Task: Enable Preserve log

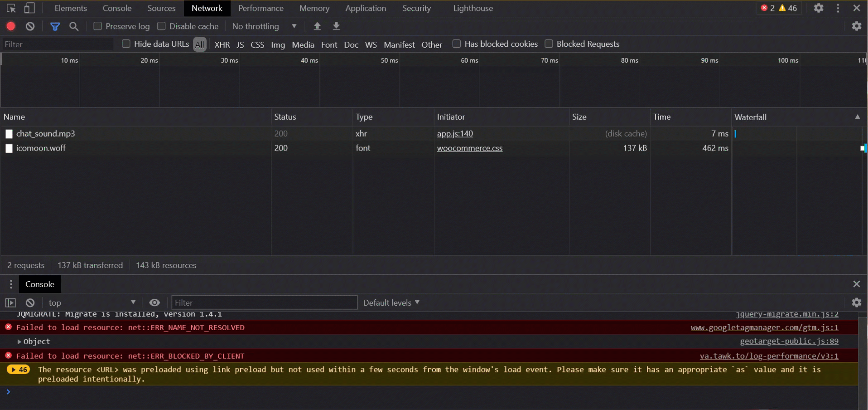Action: click(x=97, y=26)
